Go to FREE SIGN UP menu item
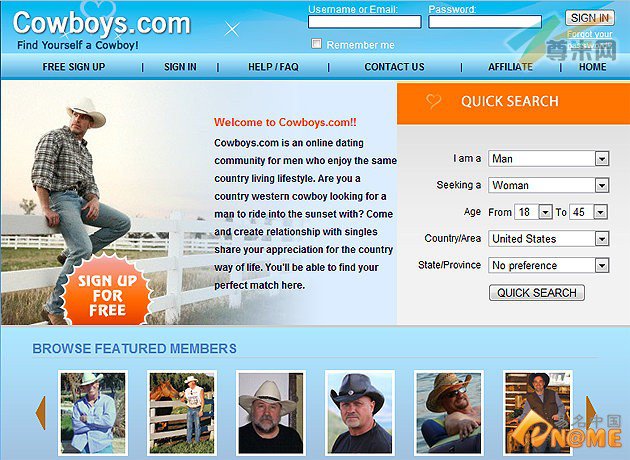The image size is (630, 460). click(x=74, y=67)
